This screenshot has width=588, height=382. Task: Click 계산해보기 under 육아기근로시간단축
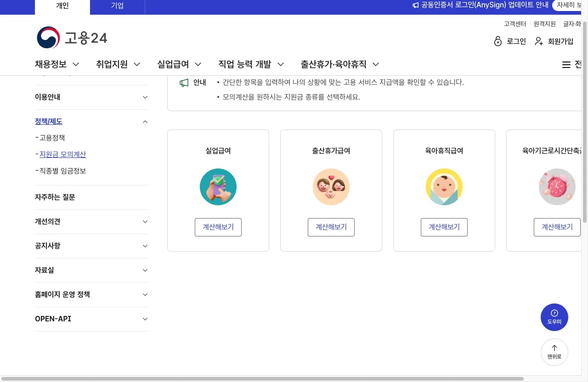[557, 227]
